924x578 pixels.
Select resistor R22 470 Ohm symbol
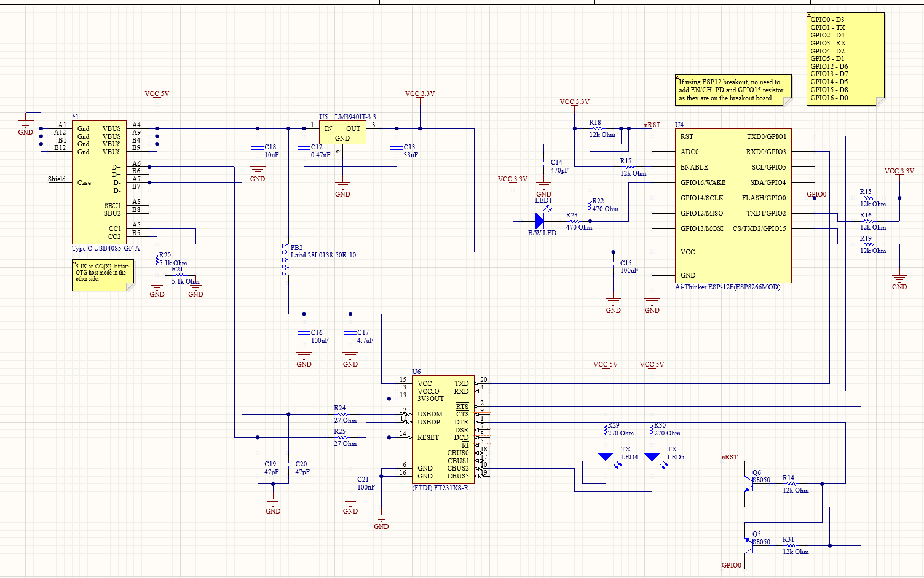tap(590, 205)
